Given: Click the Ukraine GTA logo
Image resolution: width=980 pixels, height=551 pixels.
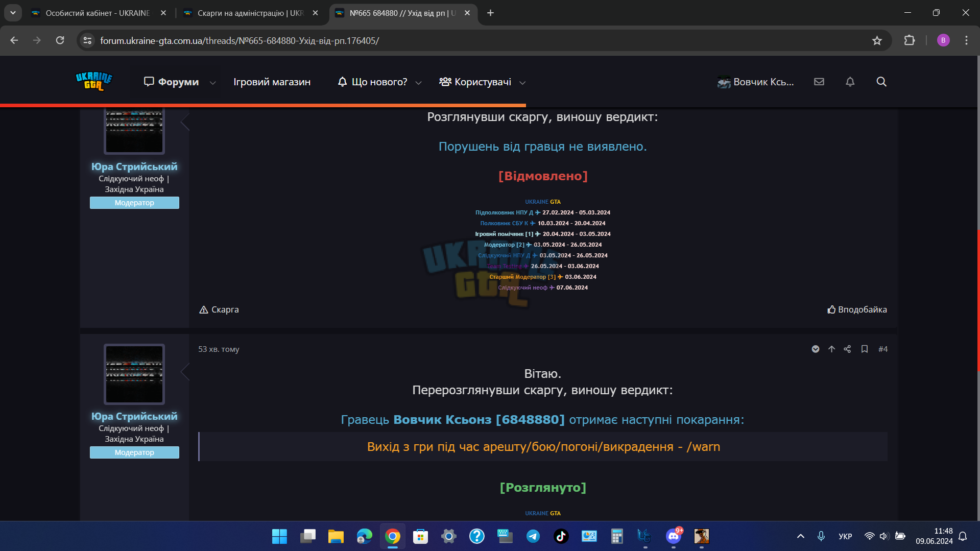Looking at the screenshot, I should [x=94, y=81].
